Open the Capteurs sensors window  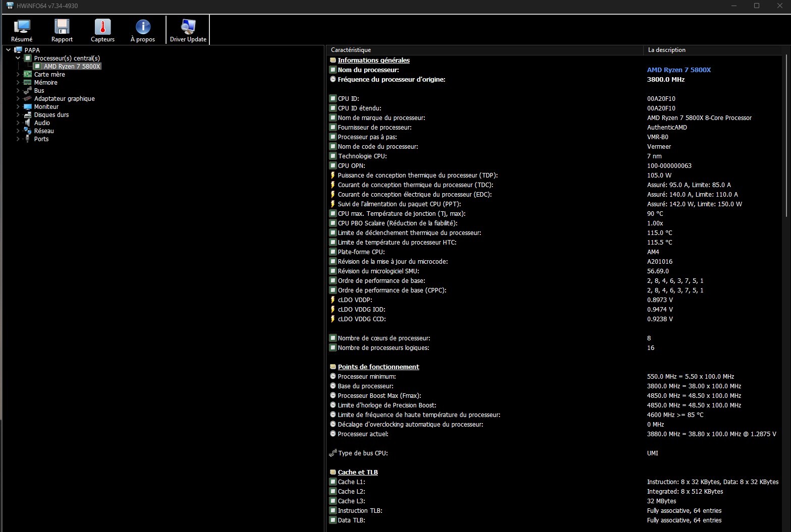pos(102,30)
